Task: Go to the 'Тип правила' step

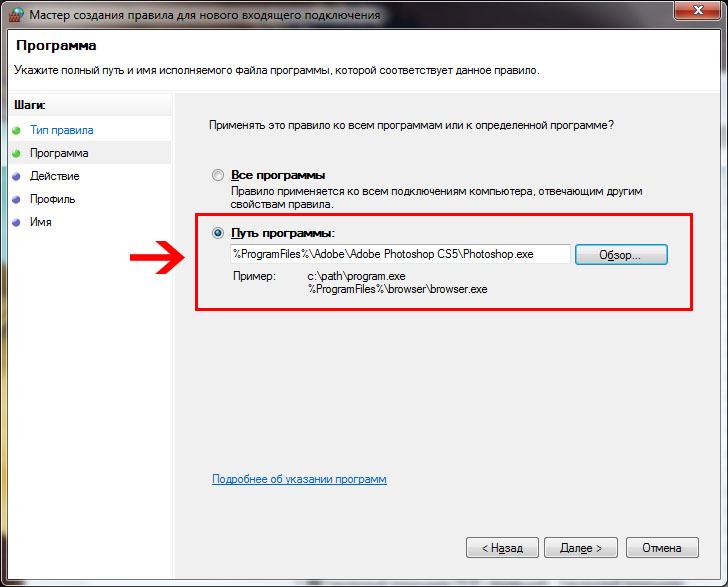Action: [x=62, y=130]
